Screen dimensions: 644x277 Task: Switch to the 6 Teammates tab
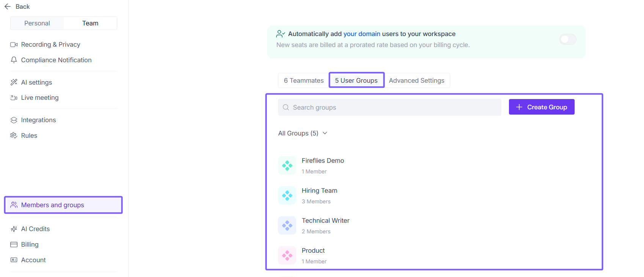(304, 80)
